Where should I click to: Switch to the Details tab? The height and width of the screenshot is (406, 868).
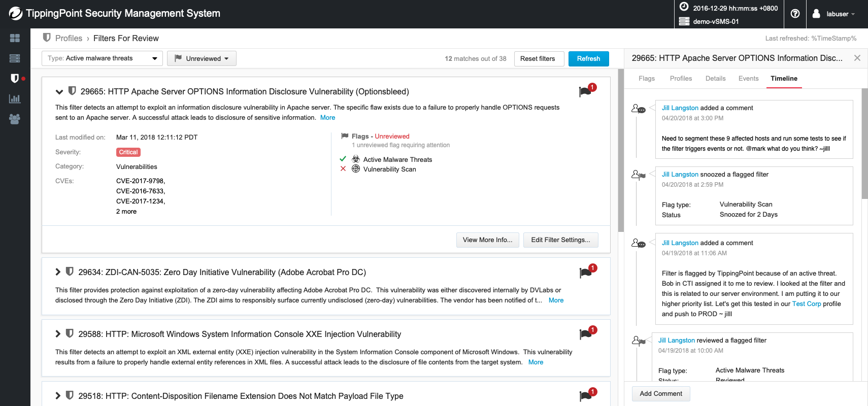click(715, 79)
